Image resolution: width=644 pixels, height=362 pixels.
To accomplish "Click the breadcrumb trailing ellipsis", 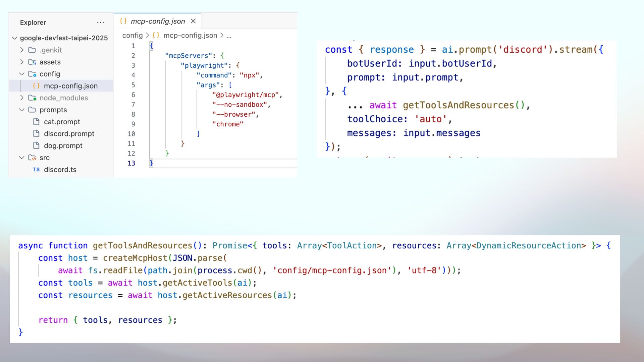I will click(229, 36).
